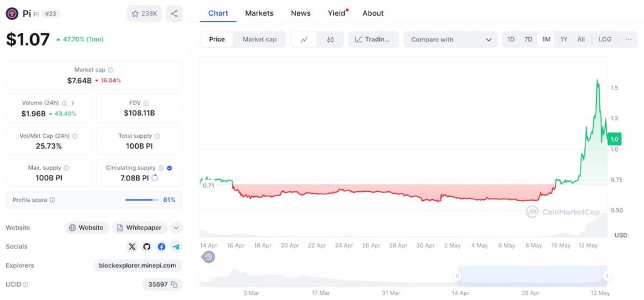Click the $1.07 price heading
644x300 pixels.
[28, 40]
